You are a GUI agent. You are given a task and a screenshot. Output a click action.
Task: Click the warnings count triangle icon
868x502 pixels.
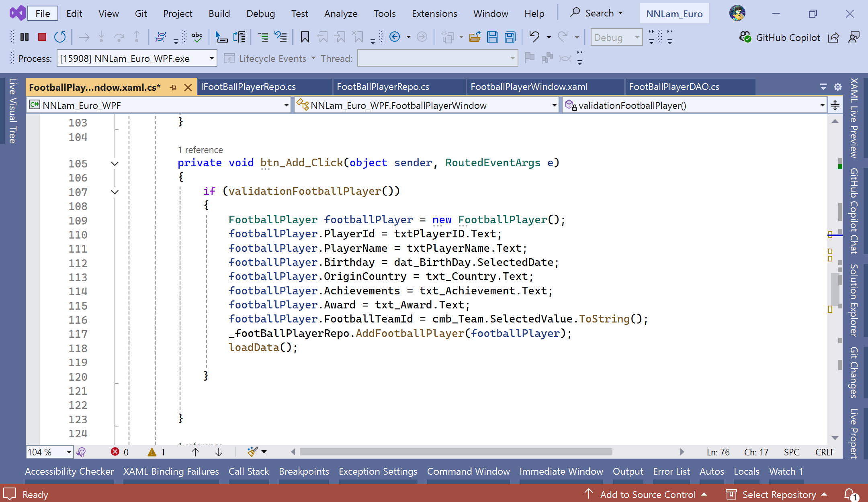click(x=152, y=452)
